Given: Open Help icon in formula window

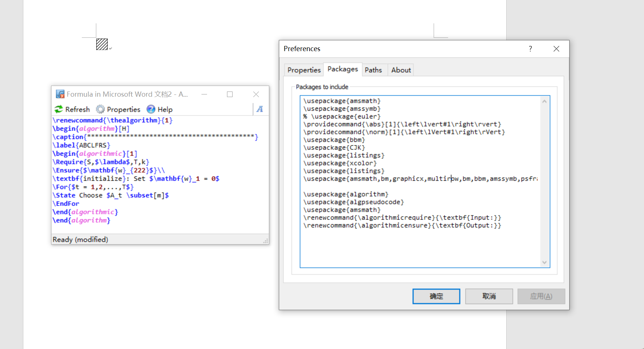Looking at the screenshot, I should pyautogui.click(x=151, y=109).
